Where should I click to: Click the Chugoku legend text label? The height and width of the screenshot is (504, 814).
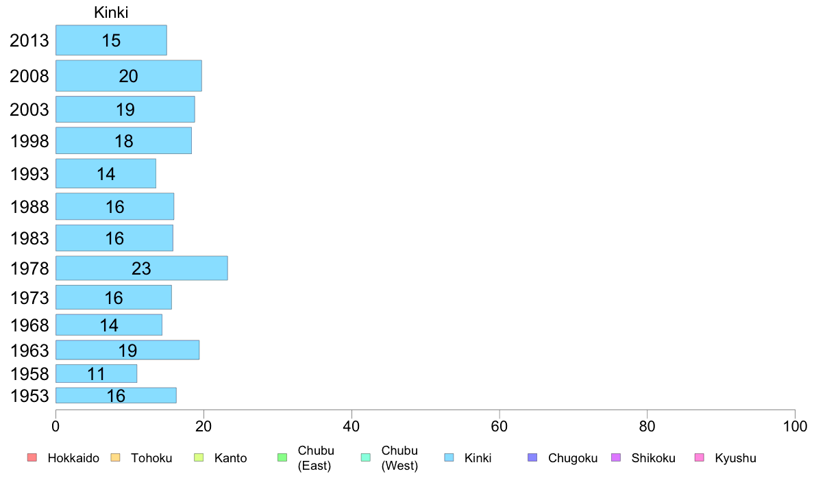[x=573, y=458]
